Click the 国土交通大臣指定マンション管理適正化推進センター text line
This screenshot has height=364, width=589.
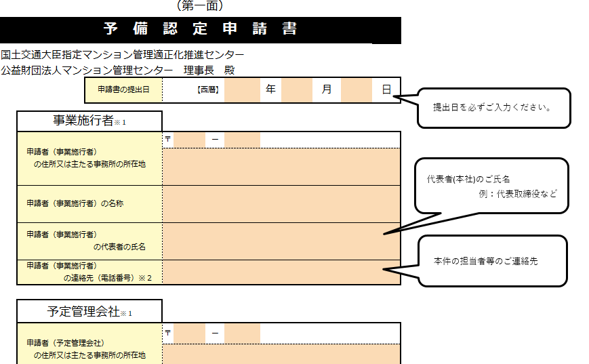122,55
